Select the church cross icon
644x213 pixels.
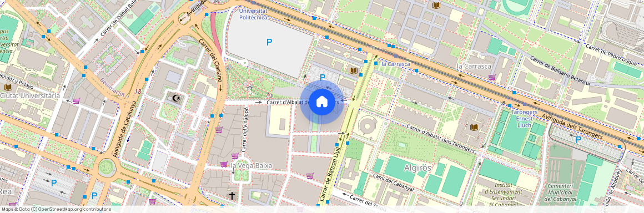click(x=232, y=195)
